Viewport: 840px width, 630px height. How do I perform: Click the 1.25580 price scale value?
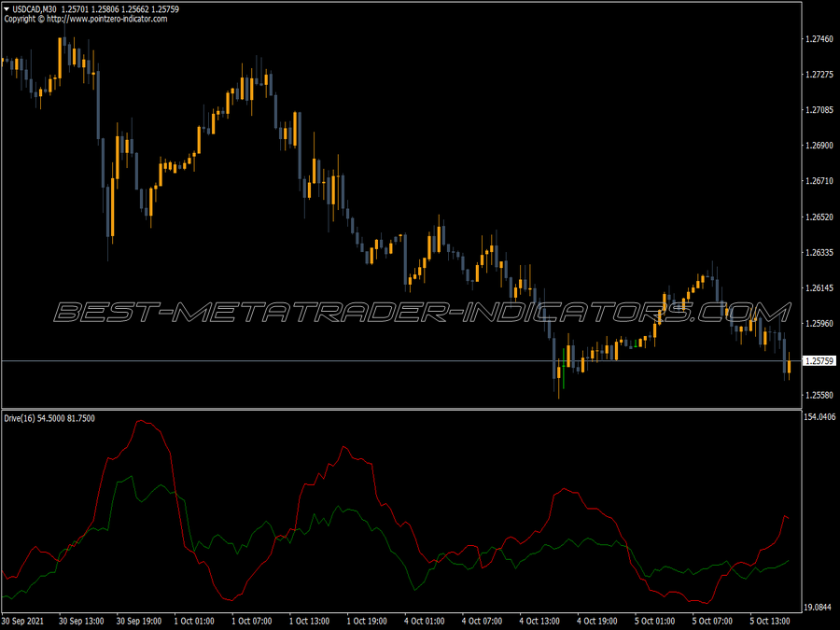coord(819,396)
